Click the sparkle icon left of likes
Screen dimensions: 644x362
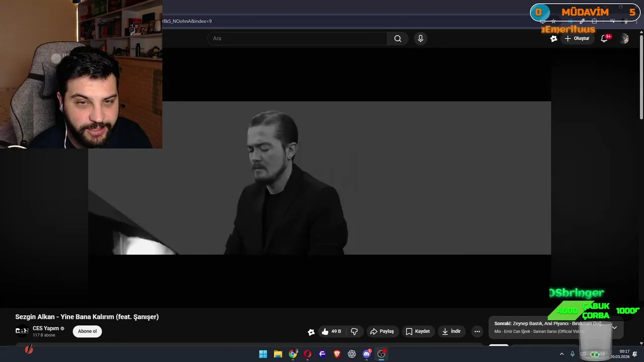click(311, 331)
